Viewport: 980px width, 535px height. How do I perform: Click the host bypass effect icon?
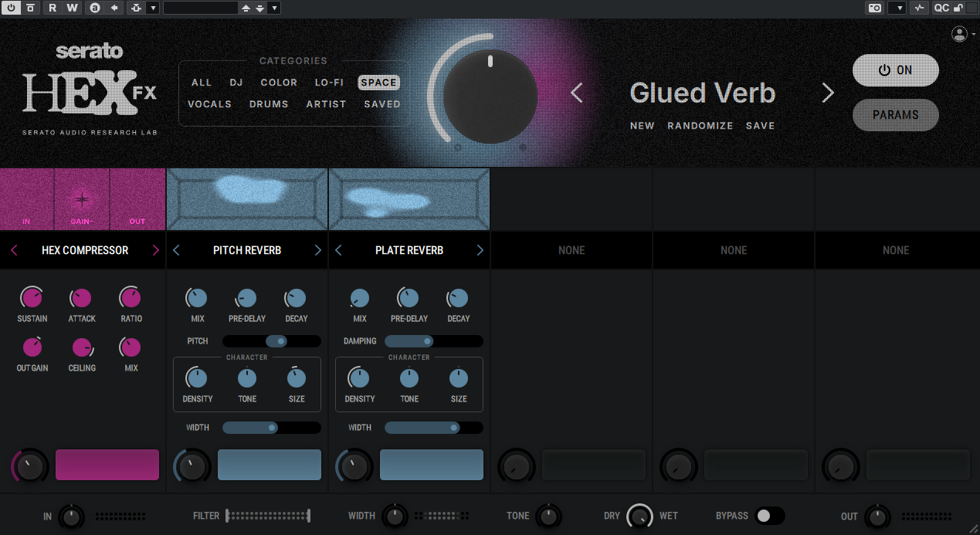pos(30,8)
